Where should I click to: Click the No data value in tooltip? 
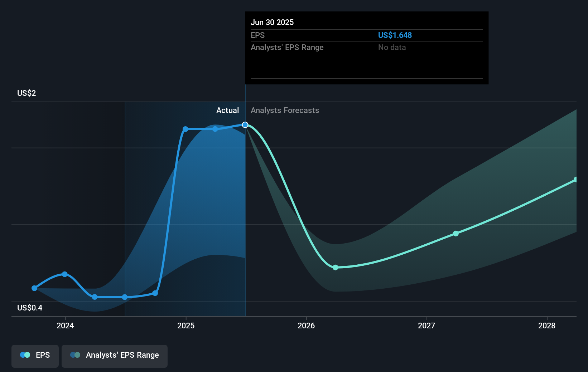coord(392,48)
